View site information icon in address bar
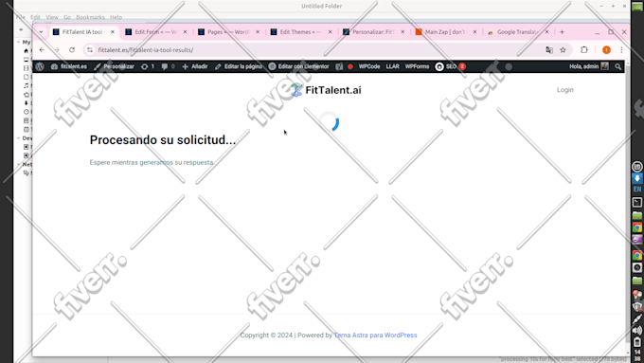 pos(90,49)
